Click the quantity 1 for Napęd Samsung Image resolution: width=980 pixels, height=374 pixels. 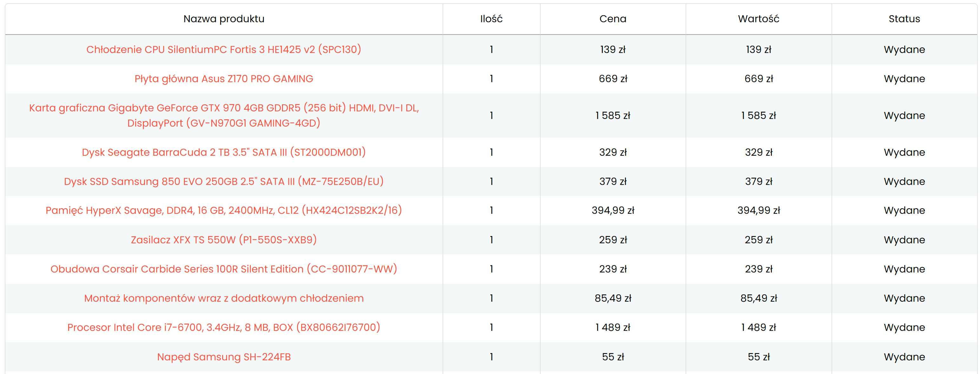coord(491,357)
